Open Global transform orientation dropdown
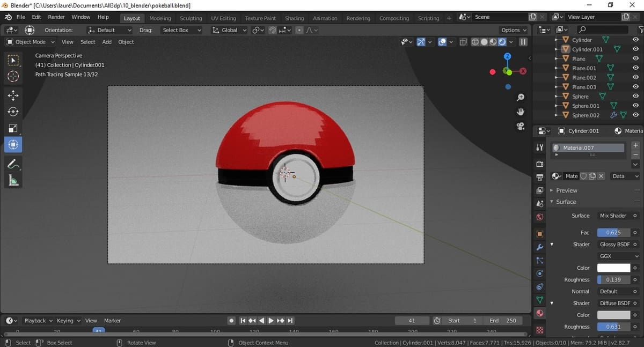 coord(230,30)
